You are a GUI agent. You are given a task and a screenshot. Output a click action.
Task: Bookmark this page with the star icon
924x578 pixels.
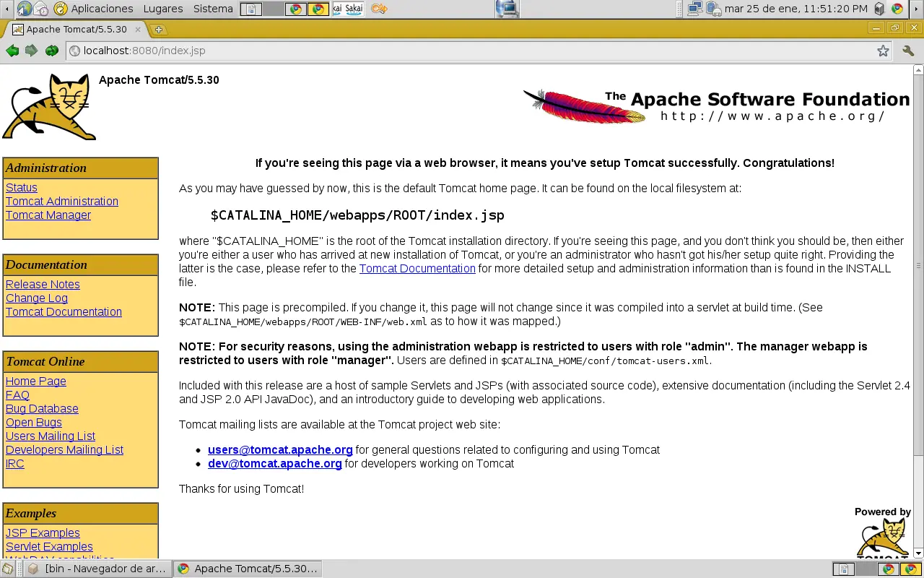[883, 51]
